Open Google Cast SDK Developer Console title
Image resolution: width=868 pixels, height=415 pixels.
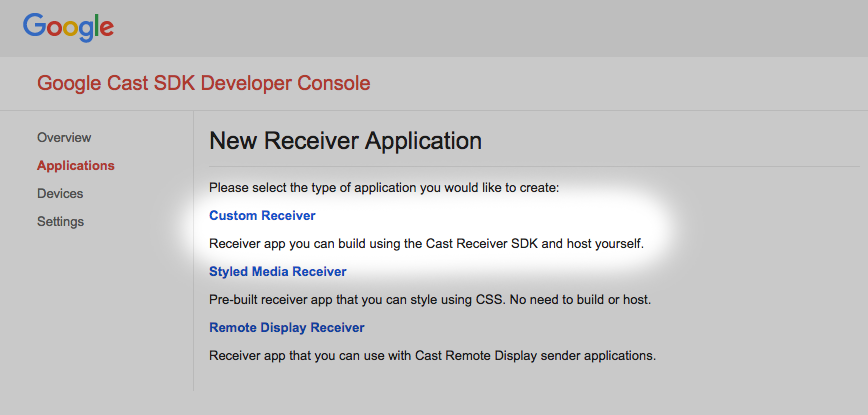[x=203, y=83]
